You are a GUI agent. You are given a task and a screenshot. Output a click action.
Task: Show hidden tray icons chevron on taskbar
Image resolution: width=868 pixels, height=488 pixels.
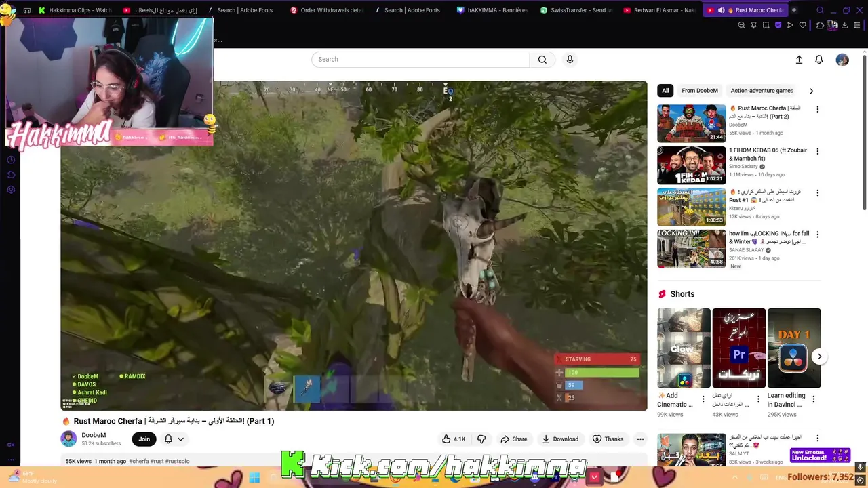pos(734,478)
